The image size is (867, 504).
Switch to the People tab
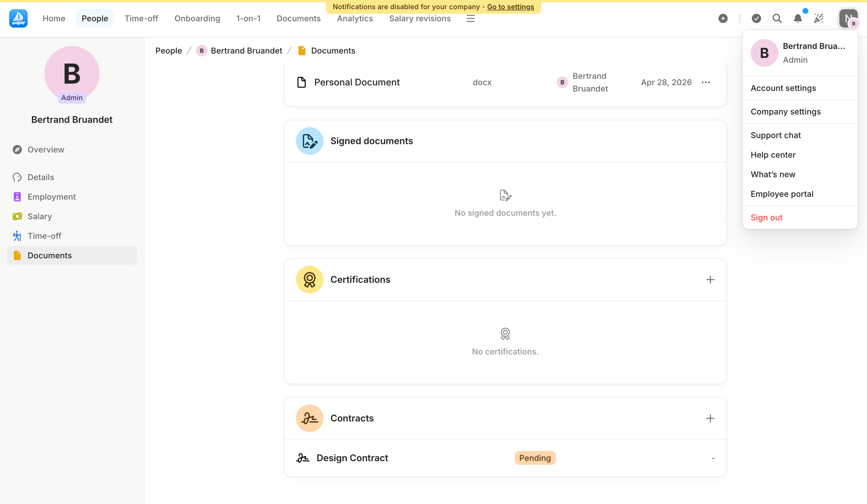pos(95,18)
